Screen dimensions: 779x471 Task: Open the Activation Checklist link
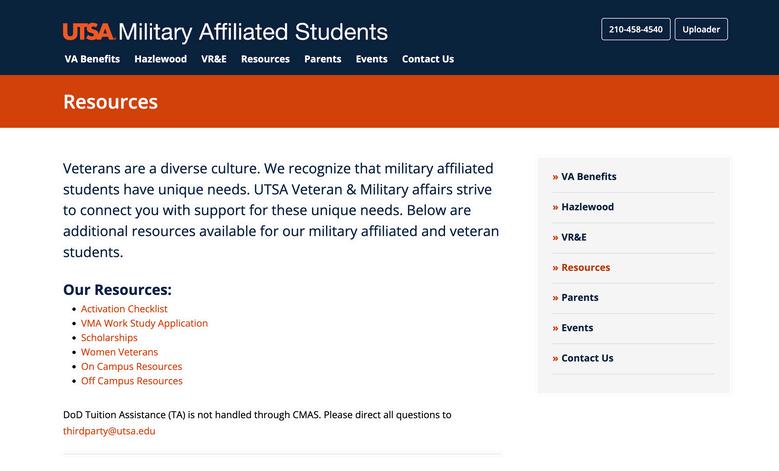(124, 309)
